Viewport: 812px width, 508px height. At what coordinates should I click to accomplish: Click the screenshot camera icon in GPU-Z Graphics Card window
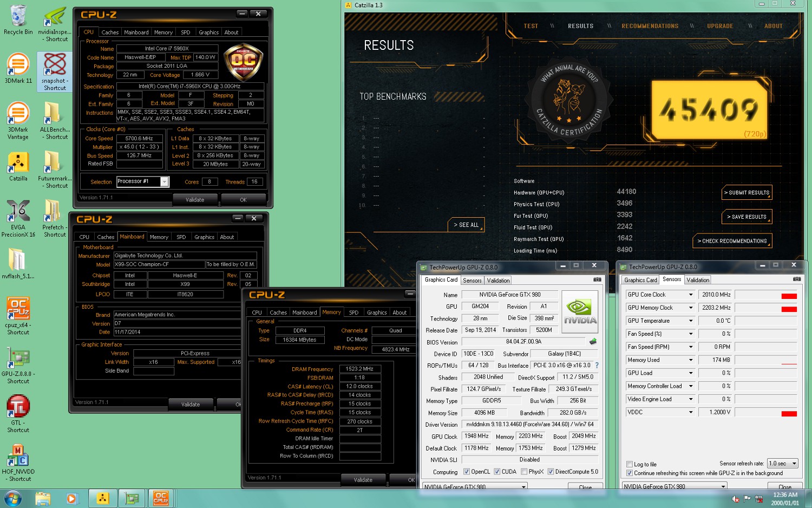click(597, 279)
